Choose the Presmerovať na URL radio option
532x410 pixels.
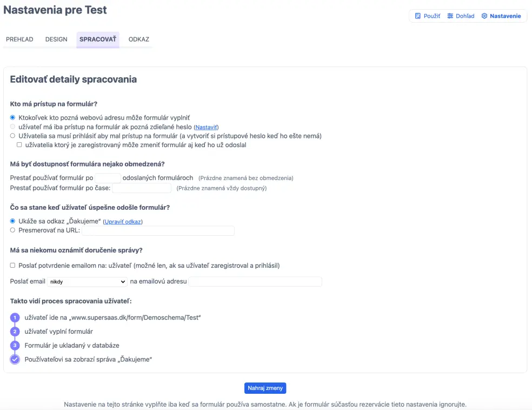coord(13,230)
